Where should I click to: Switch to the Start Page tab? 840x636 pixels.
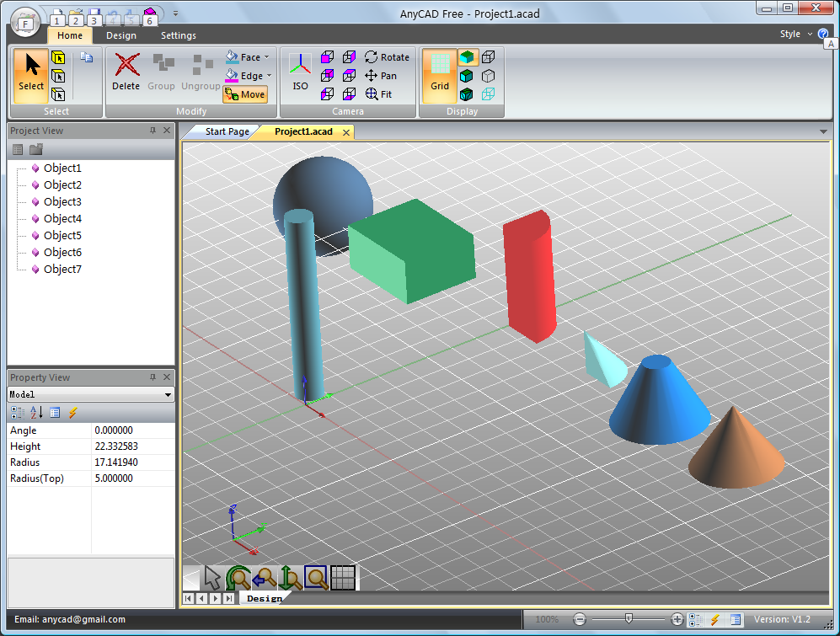coord(227,131)
